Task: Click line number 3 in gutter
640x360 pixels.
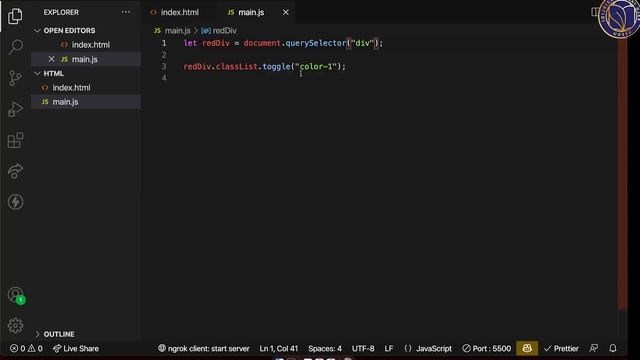Action: 164,67
